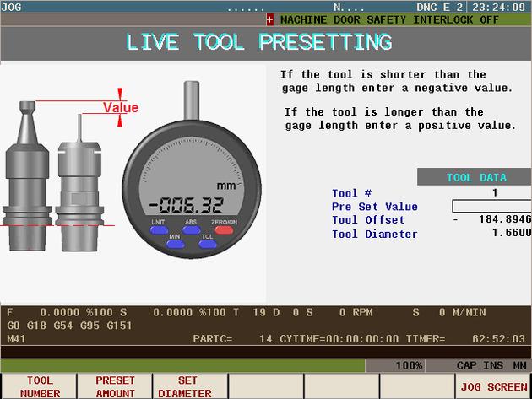
Task: Click the TOOL DATA header
Action: 474,177
